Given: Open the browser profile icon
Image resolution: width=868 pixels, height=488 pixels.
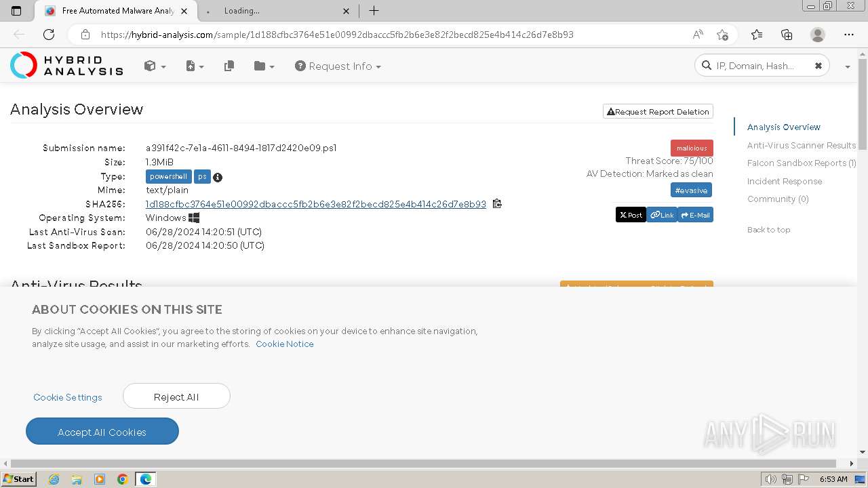Looking at the screenshot, I should [x=818, y=35].
